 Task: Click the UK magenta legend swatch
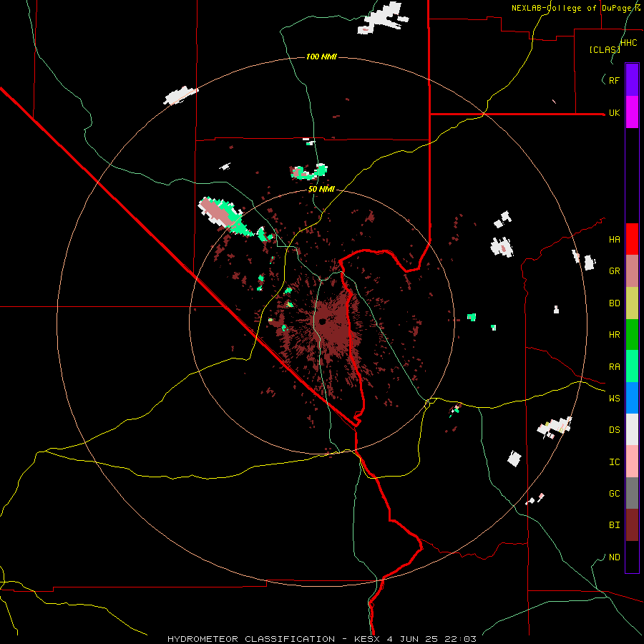[x=632, y=112]
